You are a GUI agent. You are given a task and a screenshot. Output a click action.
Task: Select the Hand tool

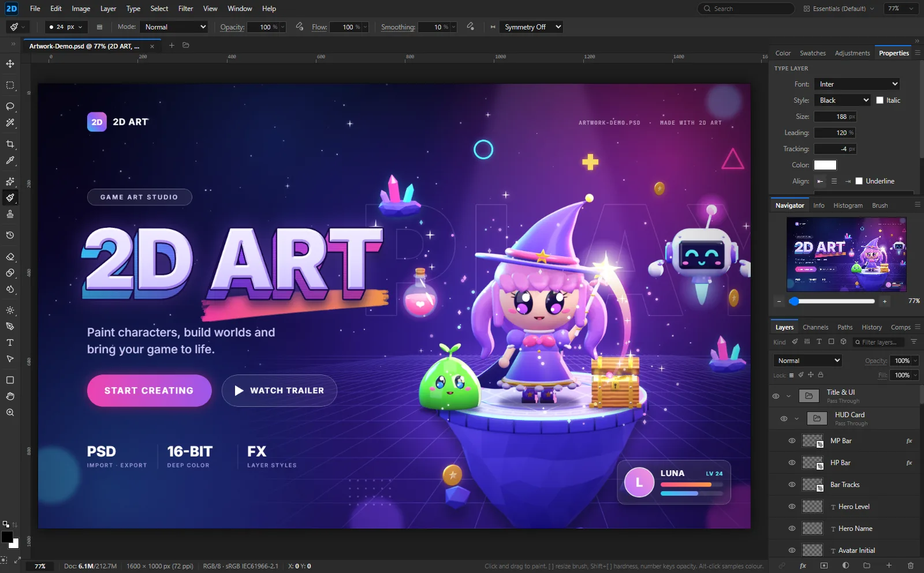pos(10,396)
